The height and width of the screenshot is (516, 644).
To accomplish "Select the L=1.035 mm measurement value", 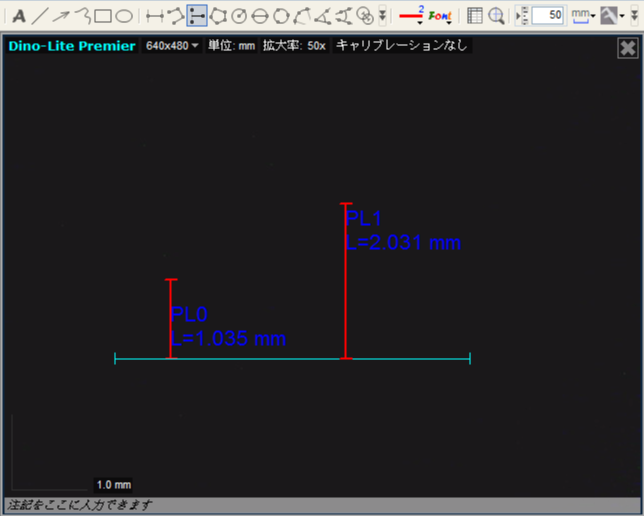I will (x=228, y=338).
